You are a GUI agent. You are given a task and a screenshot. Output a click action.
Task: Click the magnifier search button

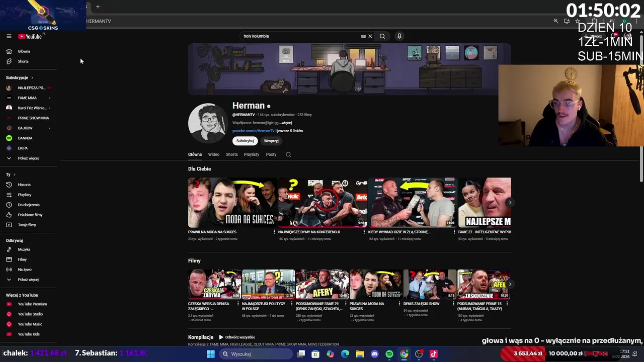tap(382, 36)
